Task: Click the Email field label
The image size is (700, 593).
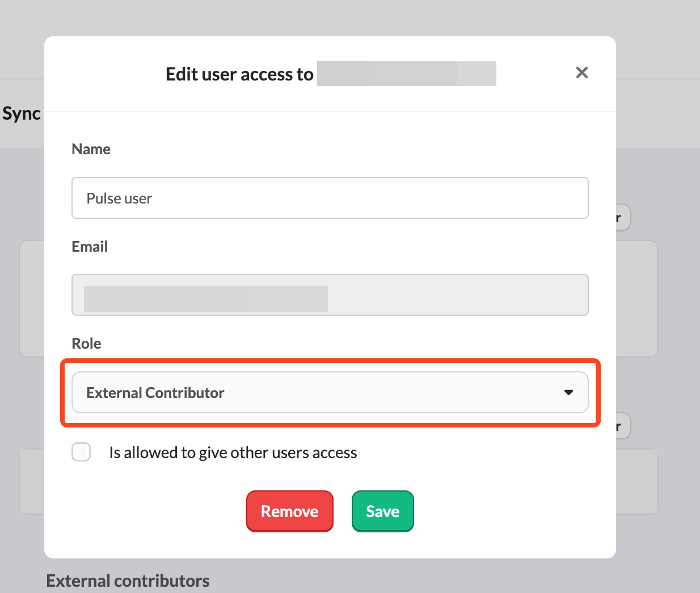Action: coord(90,247)
